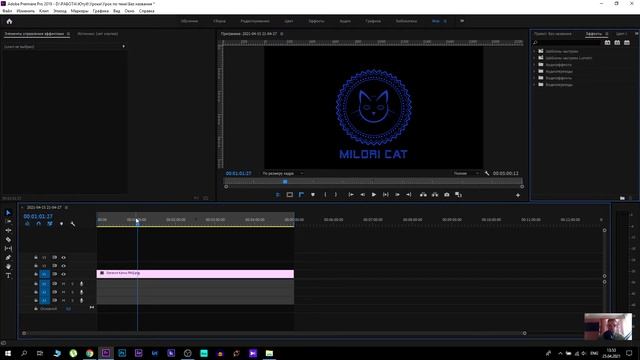Select the Slip tool

[x=8, y=249]
